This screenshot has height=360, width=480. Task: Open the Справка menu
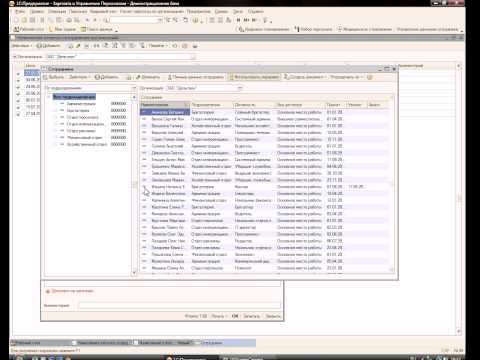256,11
